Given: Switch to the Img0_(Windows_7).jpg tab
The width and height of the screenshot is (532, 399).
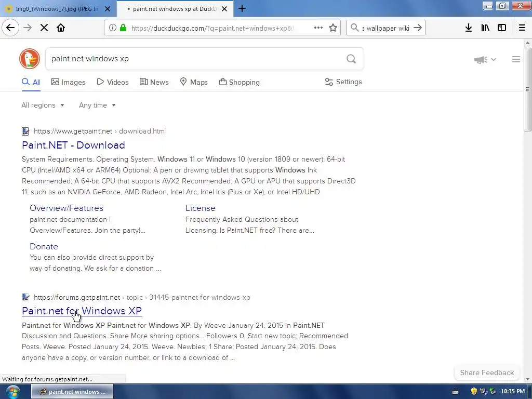Looking at the screenshot, I should pos(58,9).
